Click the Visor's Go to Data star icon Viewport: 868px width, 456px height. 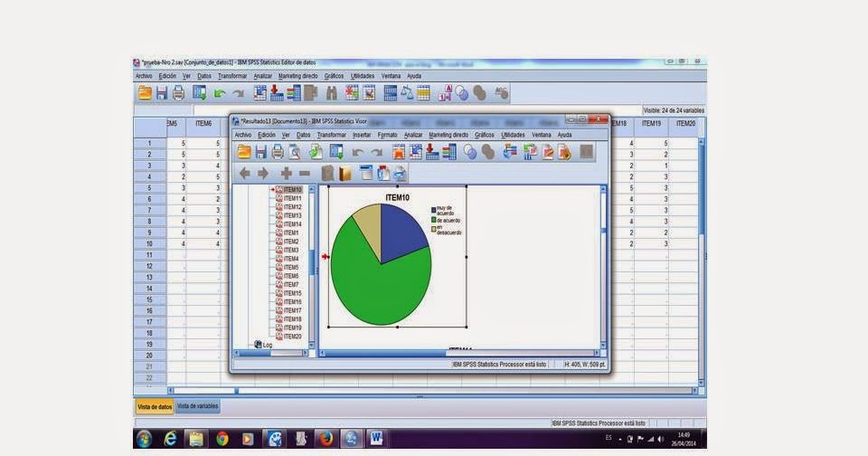399,152
